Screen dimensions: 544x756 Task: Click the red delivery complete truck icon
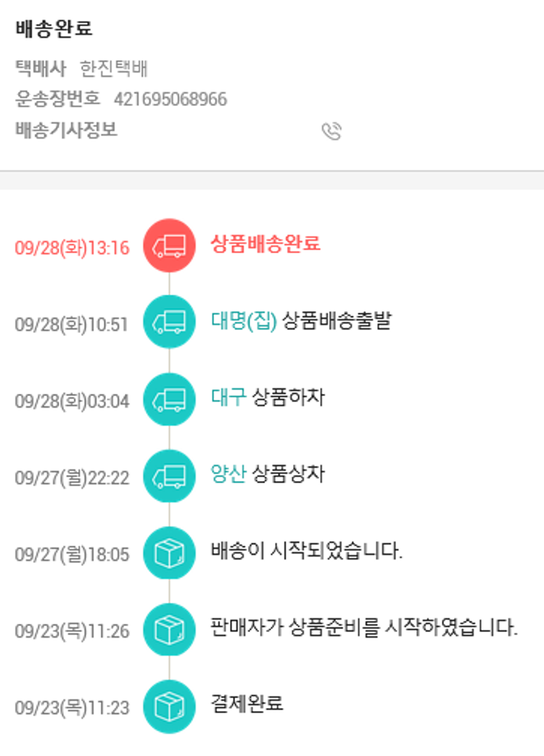point(169,247)
